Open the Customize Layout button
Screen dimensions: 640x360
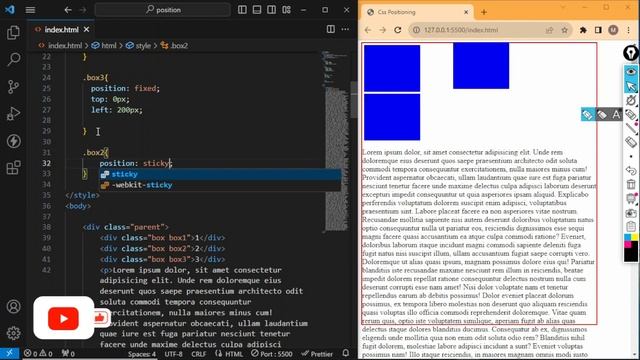click(287, 9)
